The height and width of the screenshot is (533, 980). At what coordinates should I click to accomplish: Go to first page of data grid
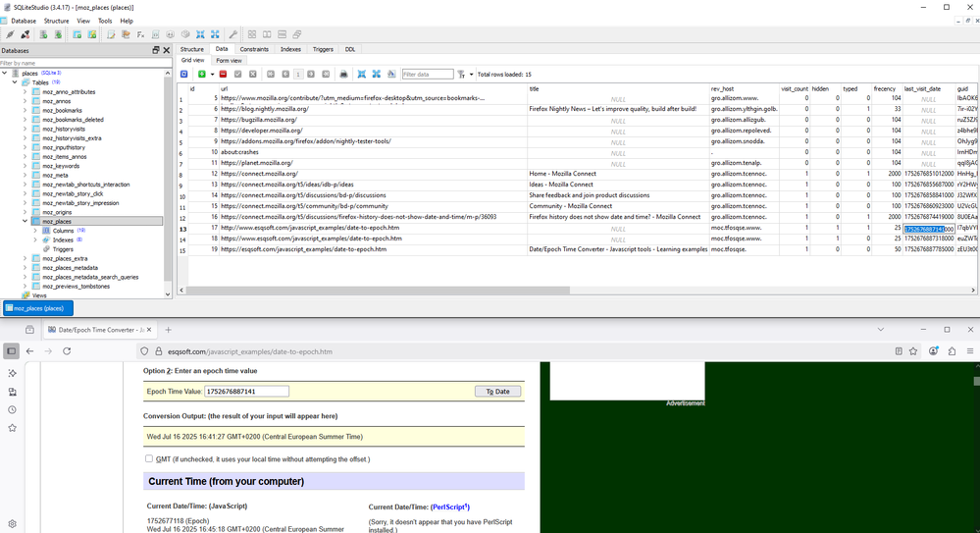271,74
